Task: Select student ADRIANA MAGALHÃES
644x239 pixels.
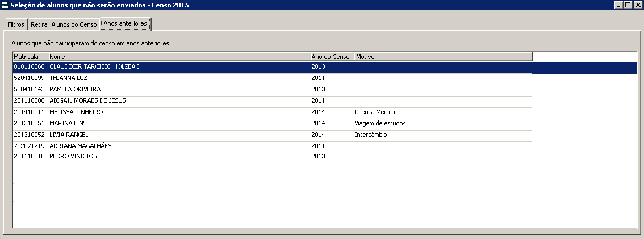Action: [81, 146]
